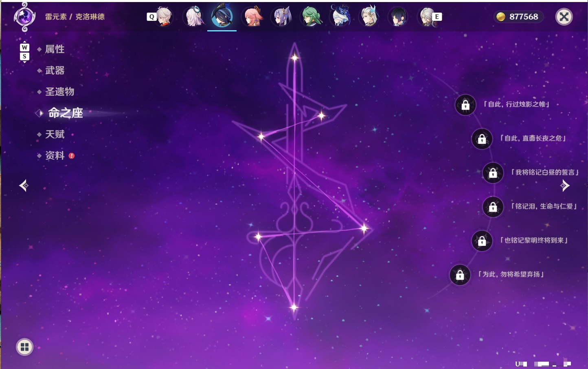Click lock icon for 「我将铭记白昼的誓言」
The width and height of the screenshot is (588, 369).
pyautogui.click(x=493, y=173)
